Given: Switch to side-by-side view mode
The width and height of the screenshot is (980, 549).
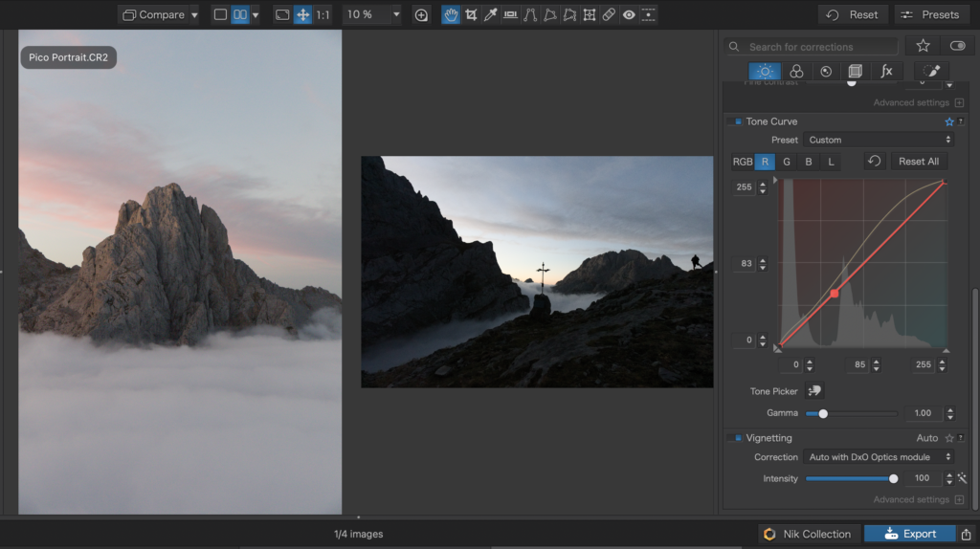Looking at the screenshot, I should tap(240, 14).
